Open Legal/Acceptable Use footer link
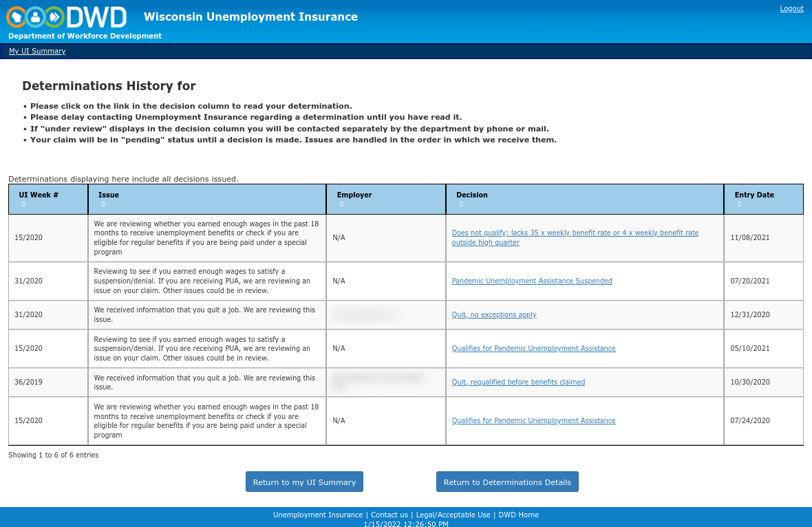Viewport: 812px width, 527px height. tap(453, 515)
